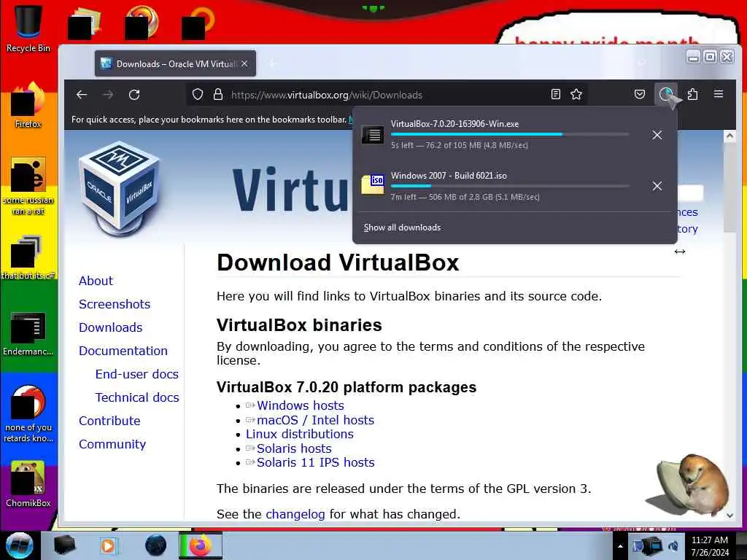Screen dimensions: 747x560
Task: Open the tracking protection shield icon
Action: coord(198,94)
